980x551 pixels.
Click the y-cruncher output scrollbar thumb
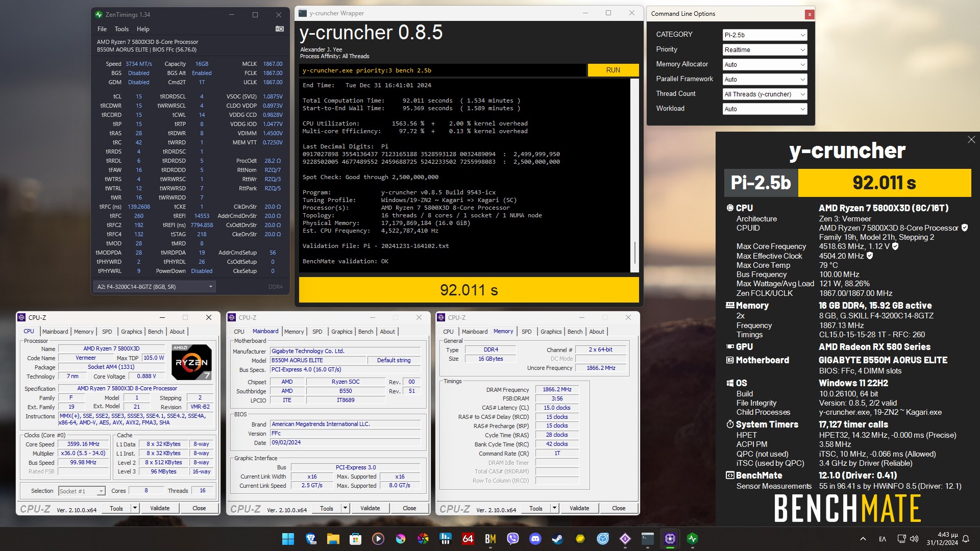(635, 253)
